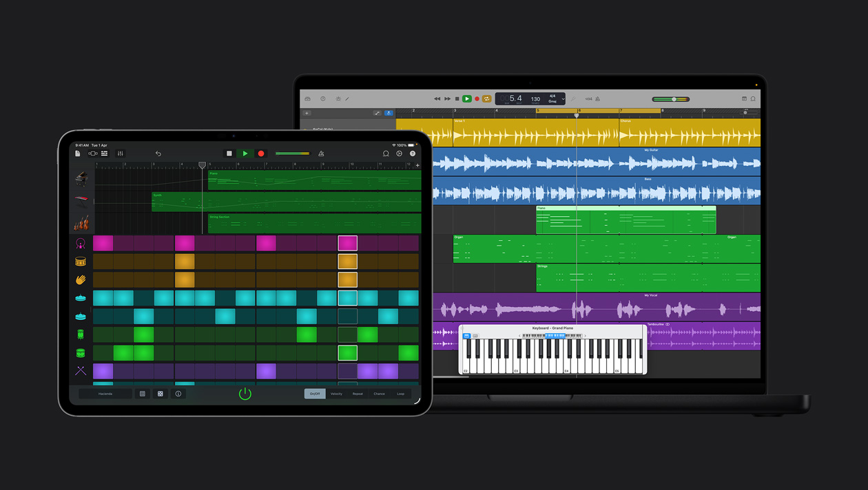Open the mixer faders icon on the iPad
This screenshot has height=490, width=868.
[x=120, y=153]
